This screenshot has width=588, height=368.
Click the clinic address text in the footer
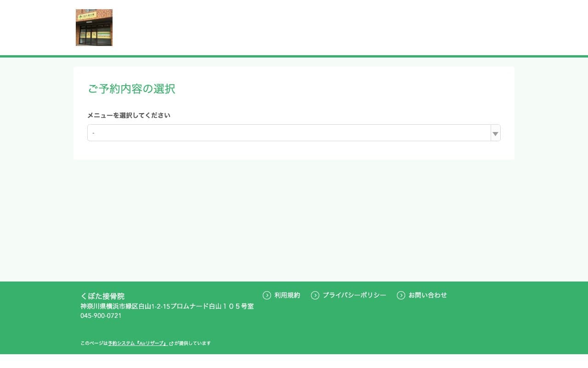167,306
